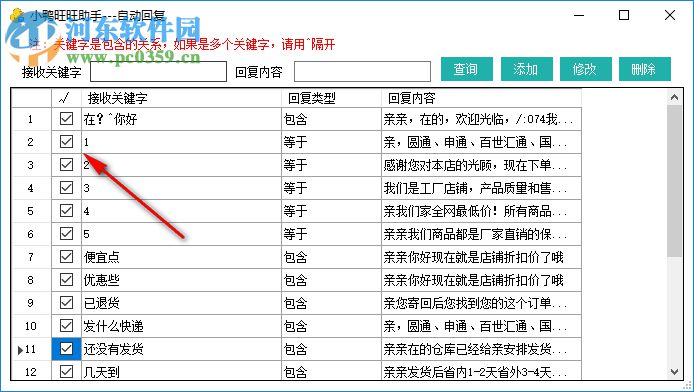Screen dimensions: 694x392
Task: Click the 查询 button
Action: pyautogui.click(x=467, y=69)
